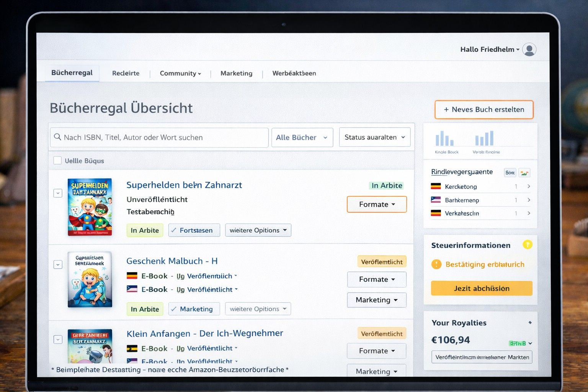Click orange warning icon by Bestätiging
588x392 pixels.
(x=436, y=264)
